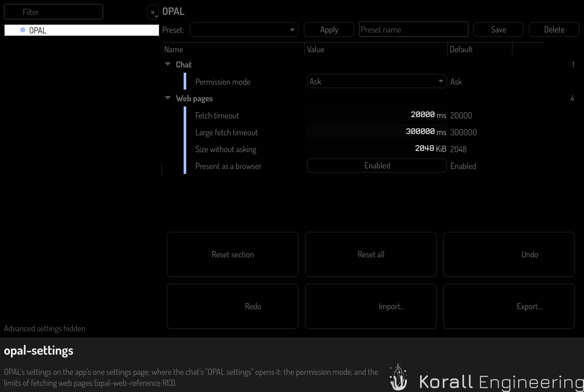Click the Undo button
Image resolution: width=584 pixels, height=392 pixels.
pos(509,254)
